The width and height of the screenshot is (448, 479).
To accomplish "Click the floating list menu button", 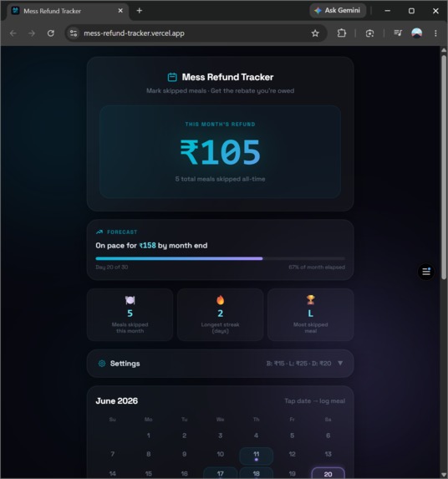I will [x=426, y=272].
